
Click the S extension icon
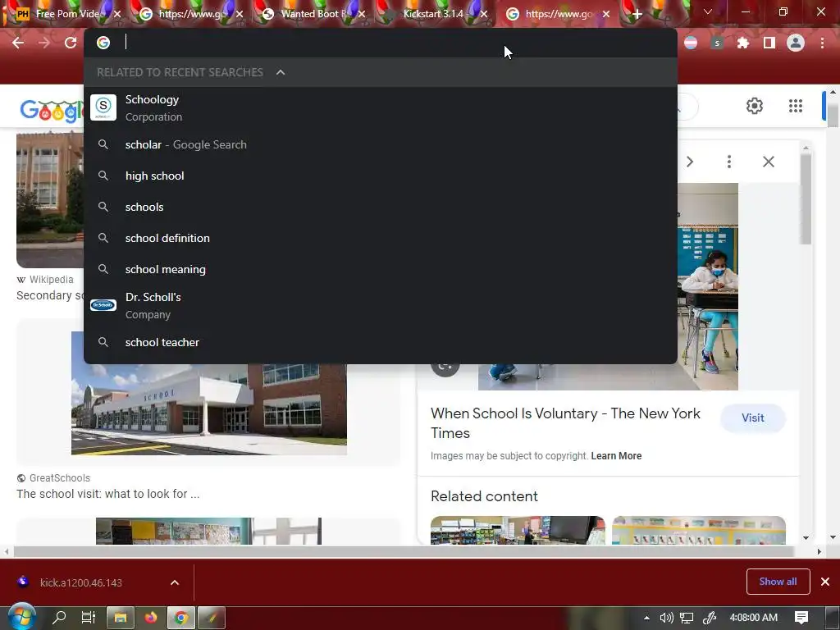(717, 43)
